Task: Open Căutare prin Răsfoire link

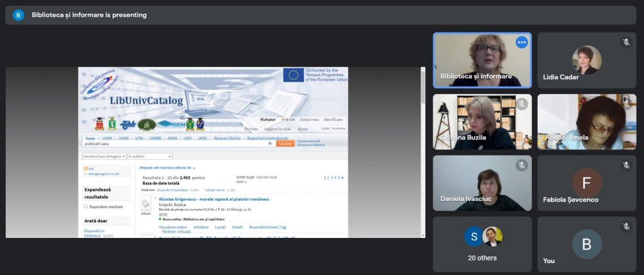Action: tap(311, 144)
